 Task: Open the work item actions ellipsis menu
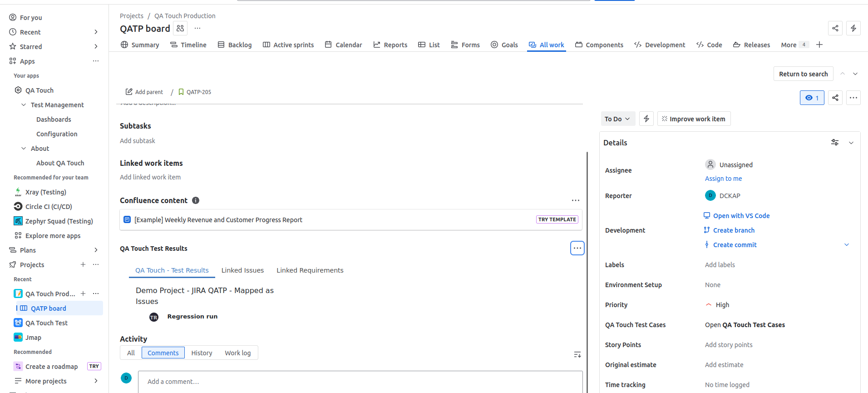[x=853, y=98]
